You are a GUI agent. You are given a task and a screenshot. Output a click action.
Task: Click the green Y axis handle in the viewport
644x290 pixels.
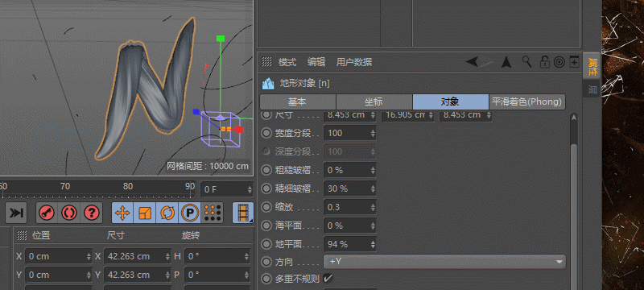pyautogui.click(x=221, y=39)
